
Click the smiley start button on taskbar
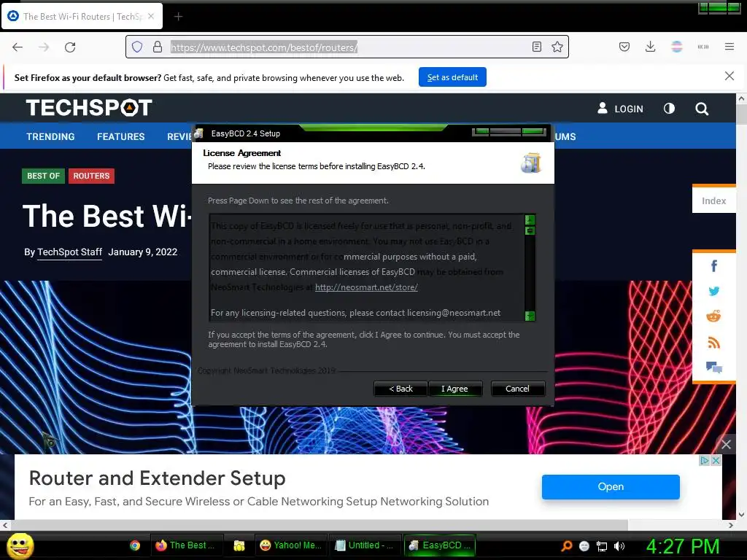tap(20, 545)
